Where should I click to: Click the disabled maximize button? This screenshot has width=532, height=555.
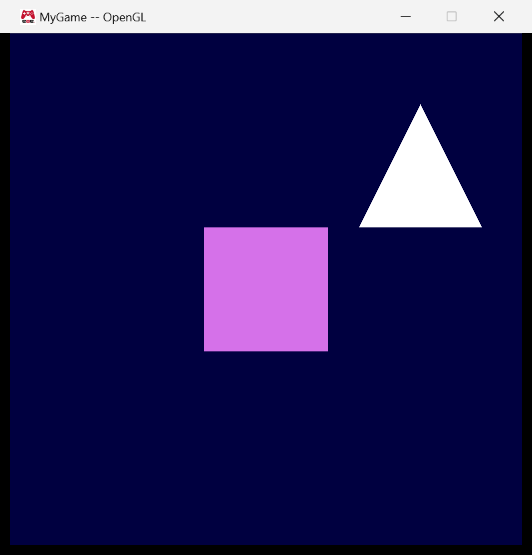452,16
